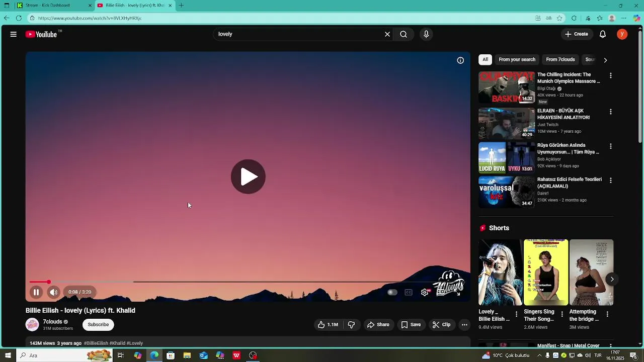Click the taskbar search box Ara
Viewport: 644px width, 362px height.
pyautogui.click(x=64, y=355)
